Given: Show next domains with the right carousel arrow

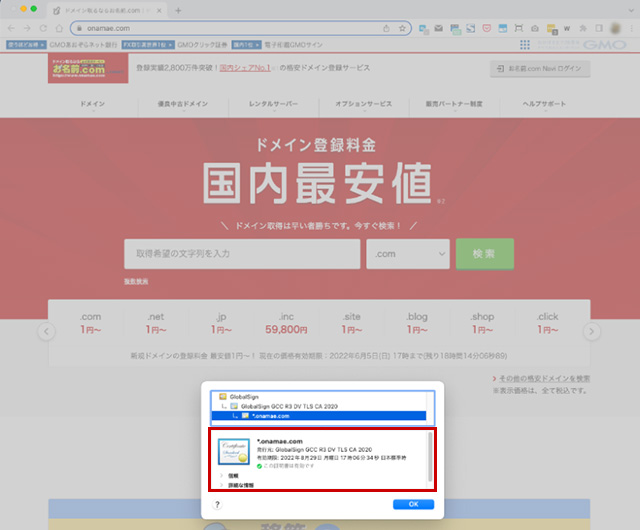Looking at the screenshot, I should click(591, 331).
